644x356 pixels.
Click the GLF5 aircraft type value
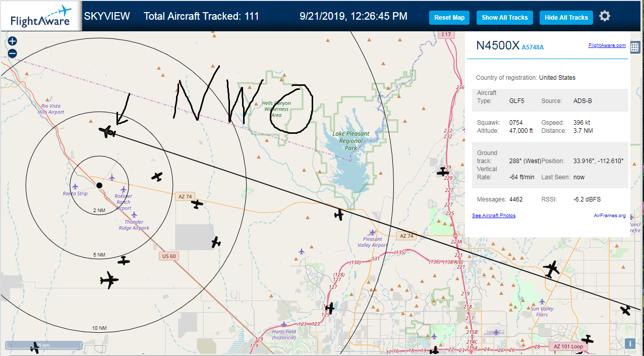click(x=516, y=101)
